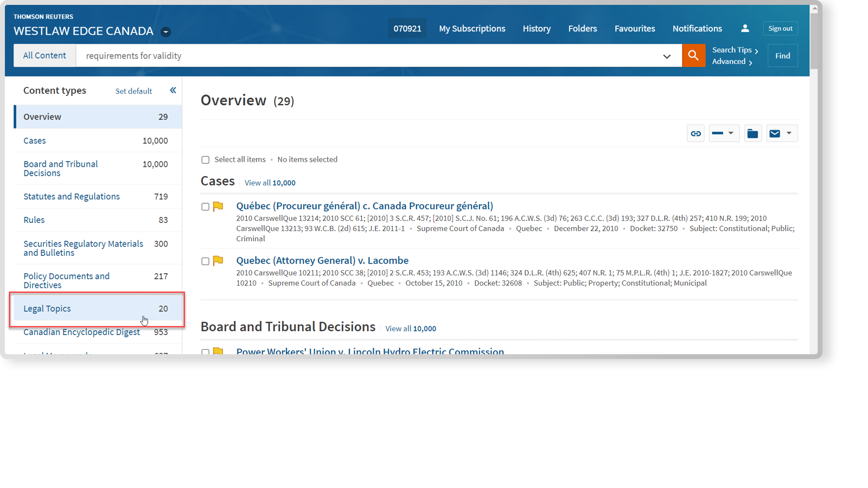Toggle the Select all items checkbox
868x488 pixels.
point(205,159)
